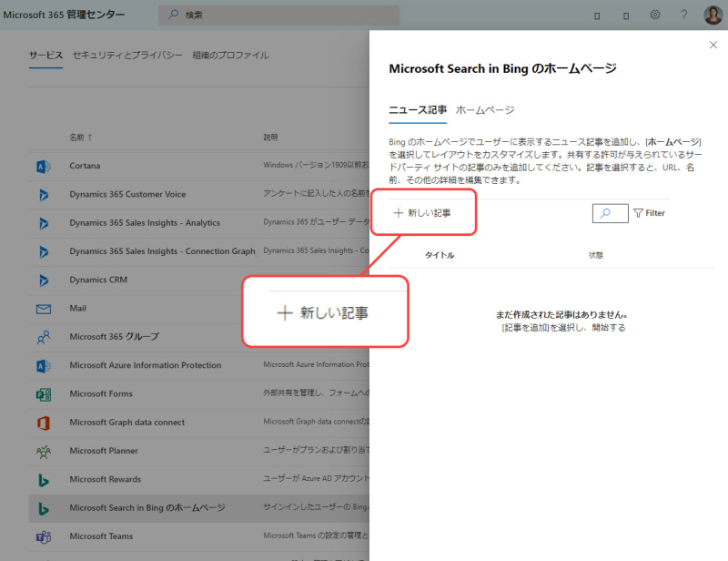Sort by the 名前 column header

[80, 138]
